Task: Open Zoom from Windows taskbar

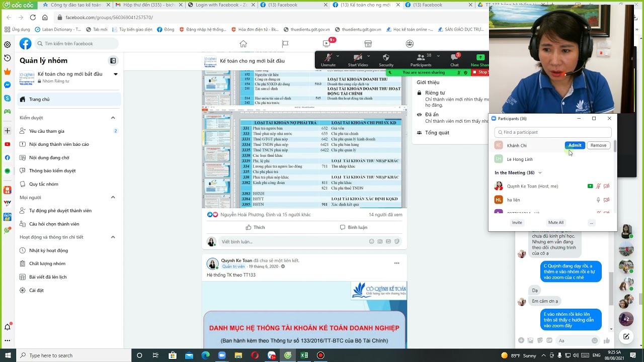Action: (x=222, y=355)
